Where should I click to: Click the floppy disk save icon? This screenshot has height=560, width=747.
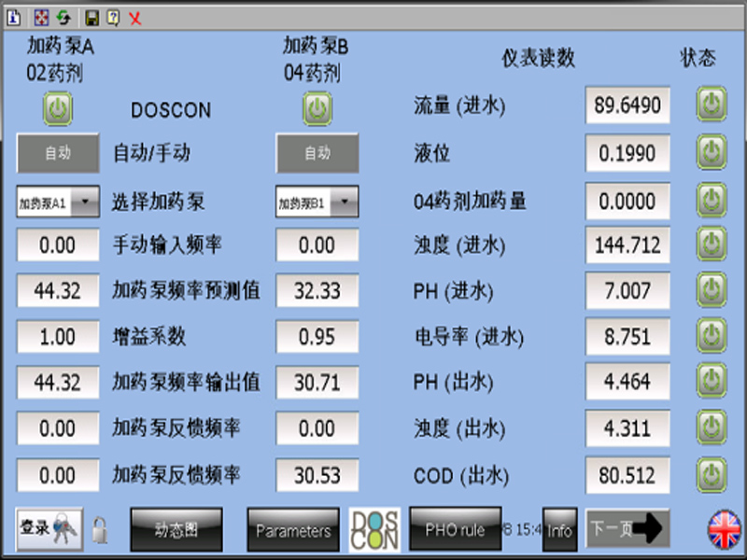(x=92, y=17)
